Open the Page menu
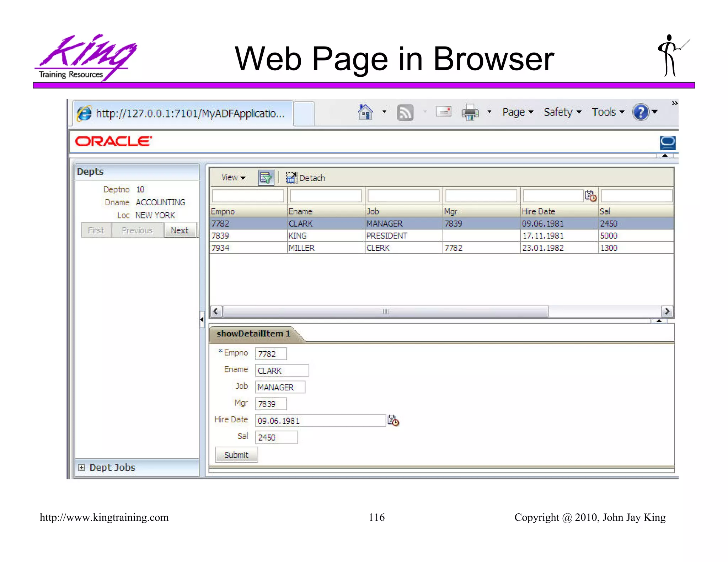 click(518, 112)
